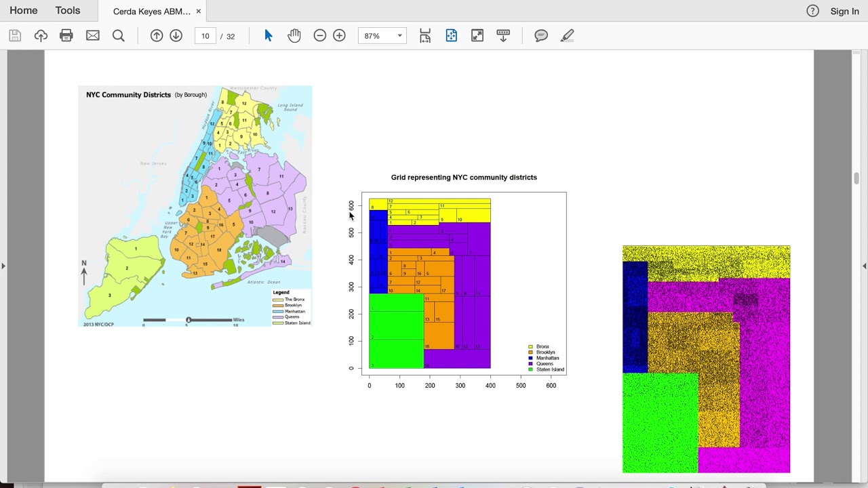Zoom out with minus button
This screenshot has height=488, width=868.
[320, 36]
